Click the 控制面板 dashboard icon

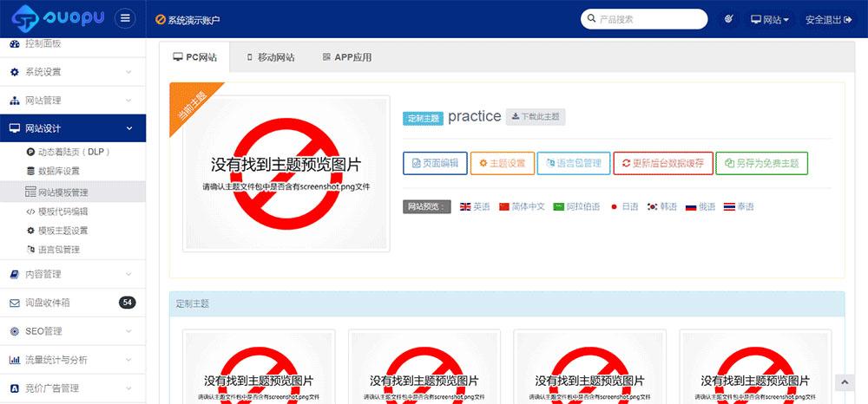(x=15, y=43)
